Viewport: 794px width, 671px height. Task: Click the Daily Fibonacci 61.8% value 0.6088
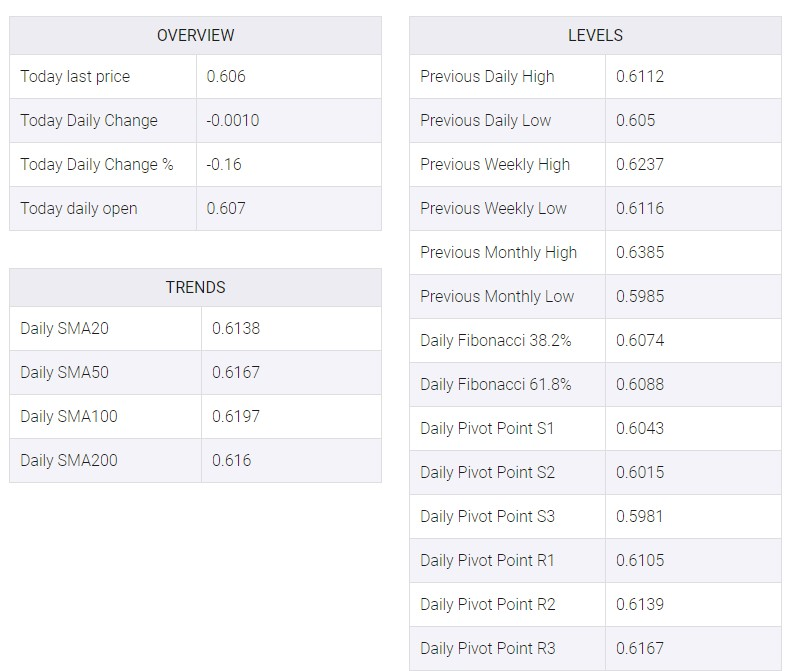tap(640, 384)
